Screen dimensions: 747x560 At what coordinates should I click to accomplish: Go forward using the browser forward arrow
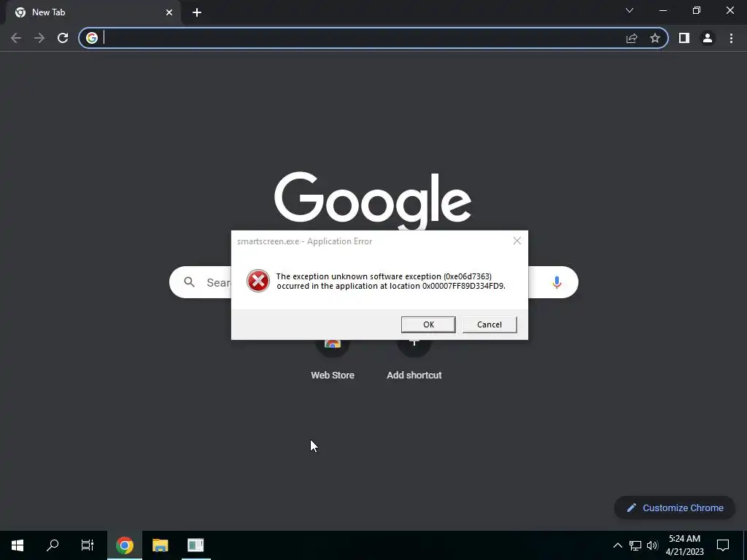[x=39, y=38]
